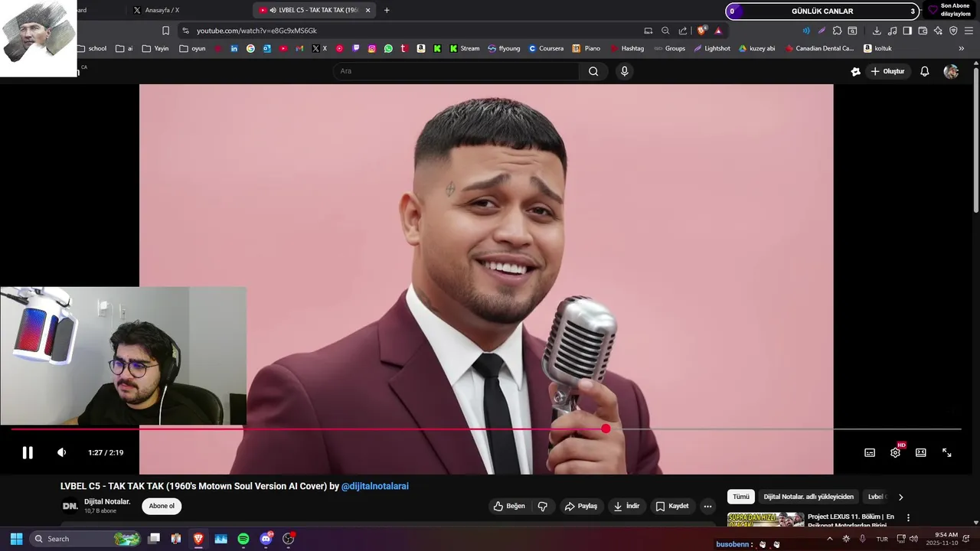
Task: Open the Windows Start menu
Action: point(16,539)
